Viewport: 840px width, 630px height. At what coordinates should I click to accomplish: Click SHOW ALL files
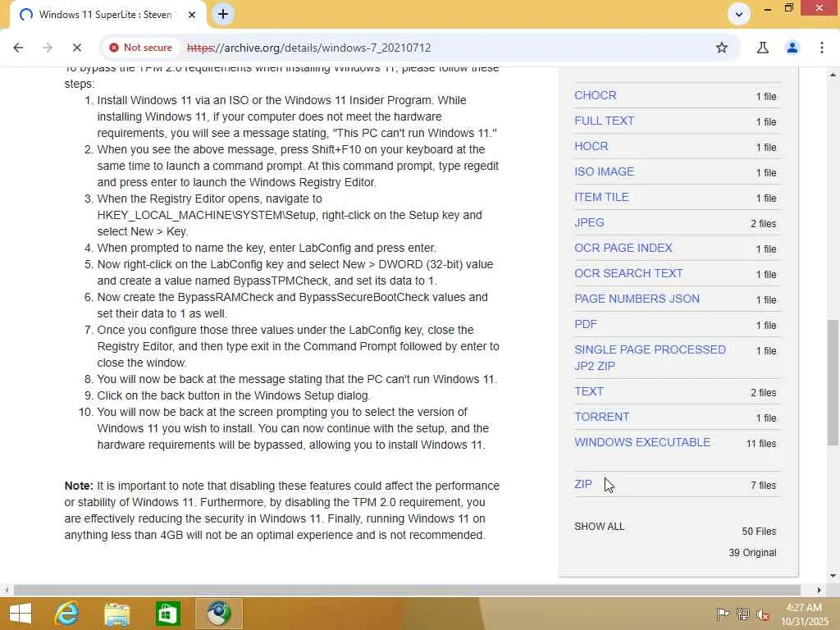599,527
